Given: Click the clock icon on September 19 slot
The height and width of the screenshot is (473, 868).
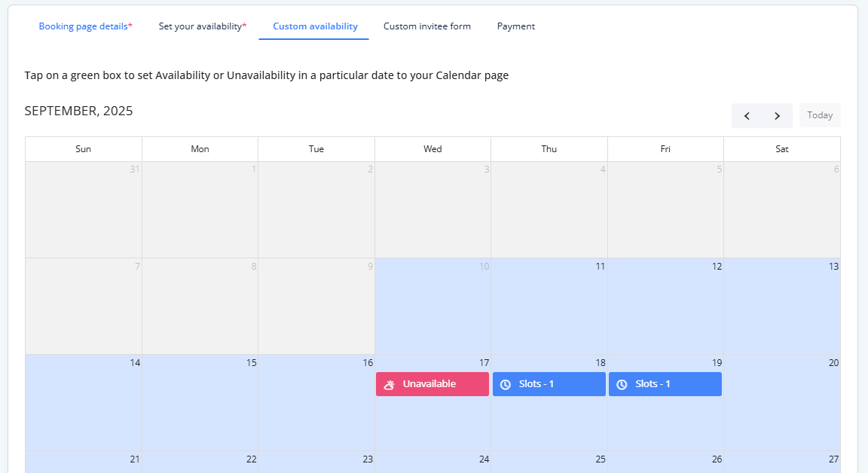Looking at the screenshot, I should tap(622, 384).
